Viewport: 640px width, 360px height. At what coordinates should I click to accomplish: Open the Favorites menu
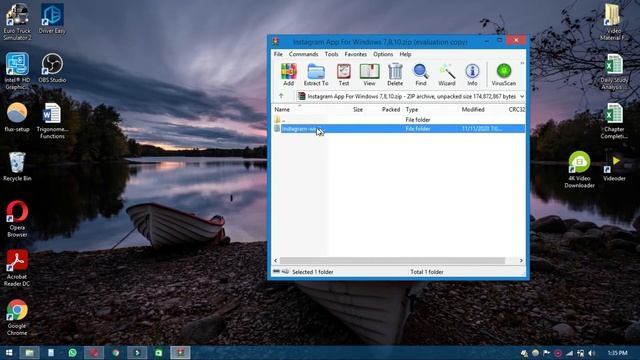[356, 54]
